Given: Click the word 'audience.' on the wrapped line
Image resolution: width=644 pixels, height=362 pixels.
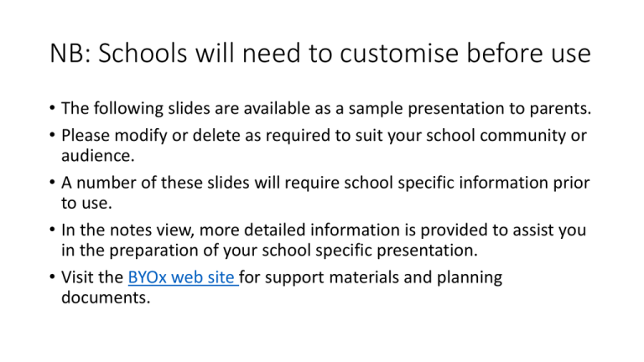Looking at the screenshot, I should (98, 156).
